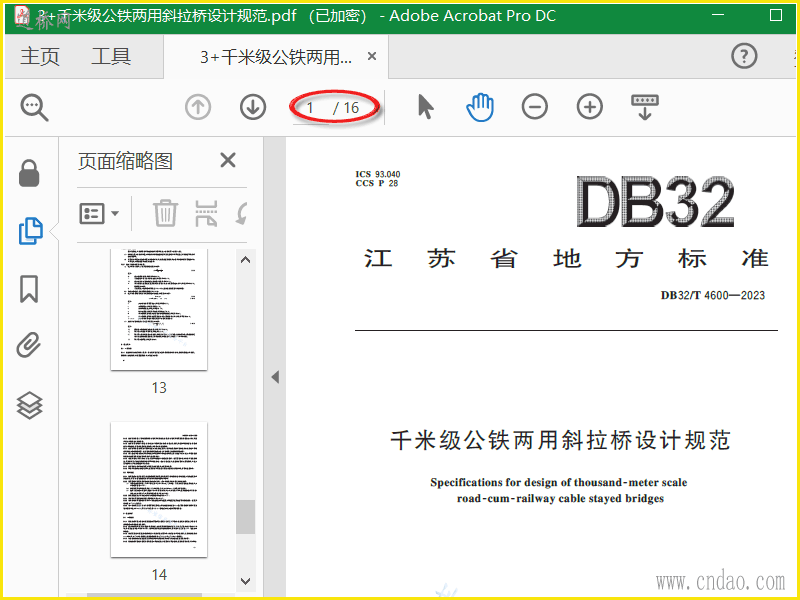800x600 pixels.
Task: Delete selected page with trash icon
Action: [165, 213]
